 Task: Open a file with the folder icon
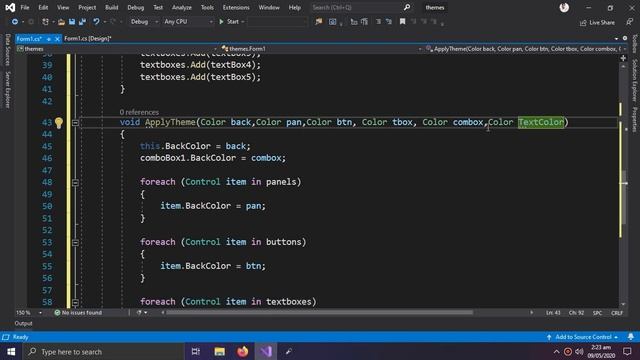(x=61, y=22)
